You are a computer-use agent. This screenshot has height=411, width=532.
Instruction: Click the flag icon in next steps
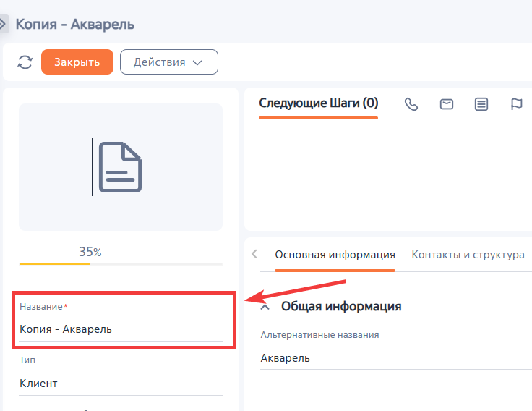516,104
